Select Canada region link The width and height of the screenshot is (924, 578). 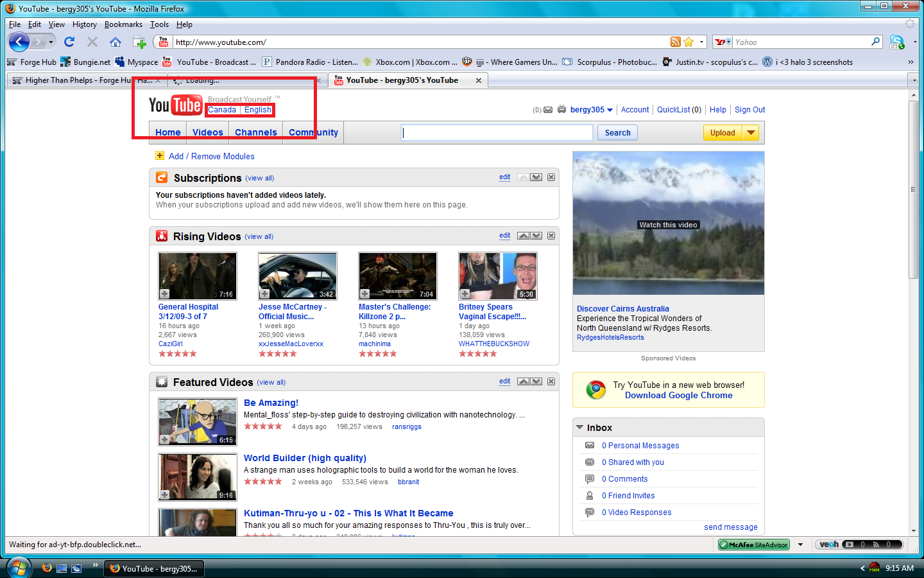click(x=222, y=110)
